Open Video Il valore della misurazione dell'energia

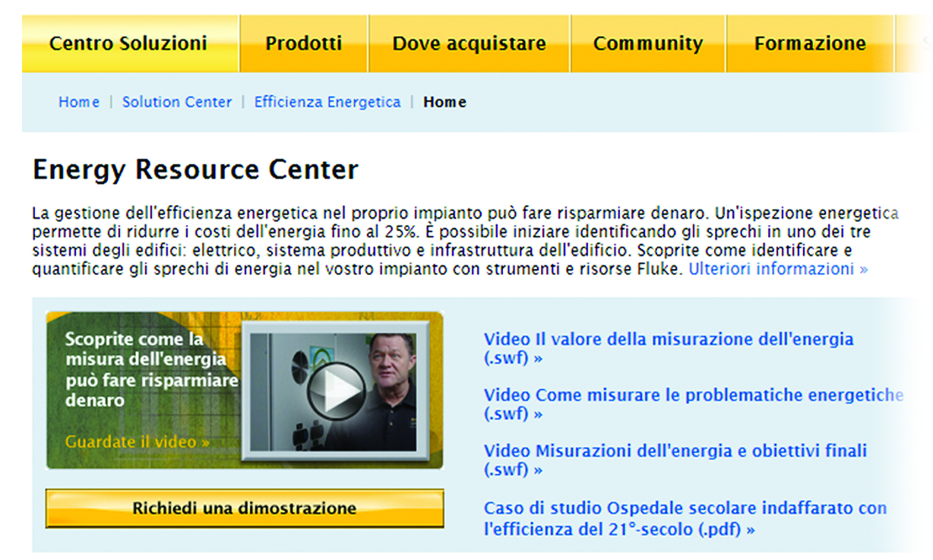pyautogui.click(x=669, y=349)
